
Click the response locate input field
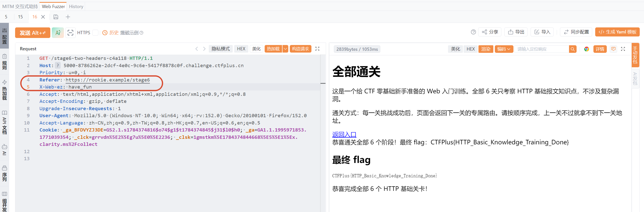tap(542, 49)
